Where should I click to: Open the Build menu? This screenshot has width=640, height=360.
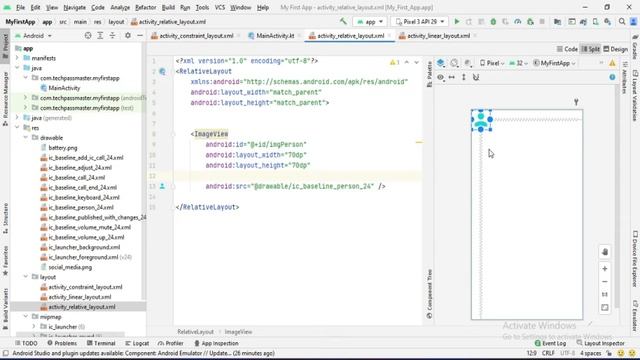pyautogui.click(x=168, y=7)
